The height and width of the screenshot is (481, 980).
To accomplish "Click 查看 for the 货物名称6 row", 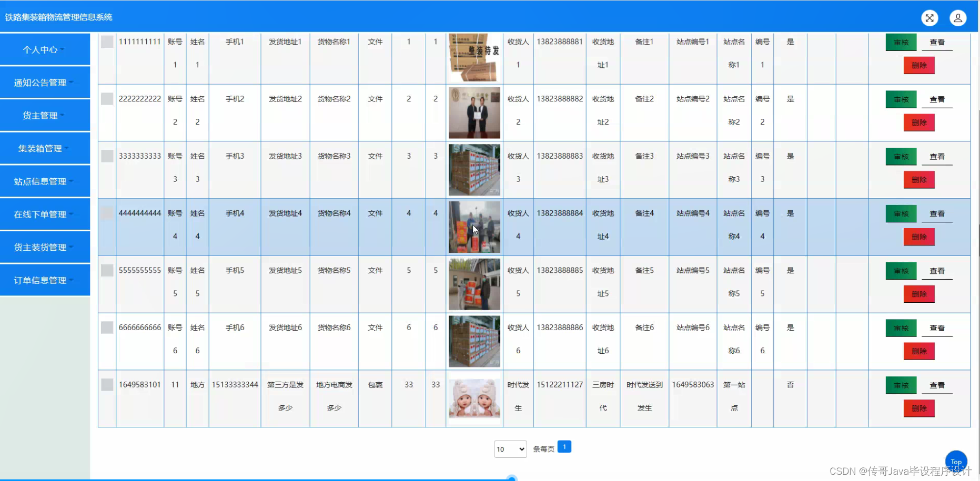I will tap(937, 328).
